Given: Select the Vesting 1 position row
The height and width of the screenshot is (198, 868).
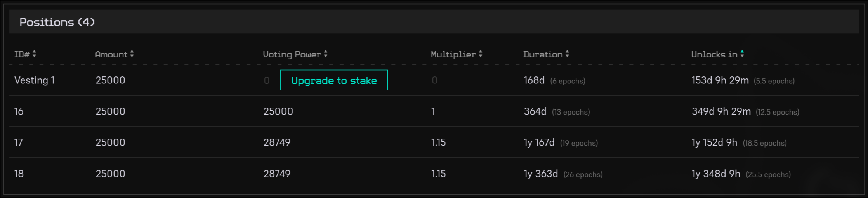Looking at the screenshot, I should (35, 80).
